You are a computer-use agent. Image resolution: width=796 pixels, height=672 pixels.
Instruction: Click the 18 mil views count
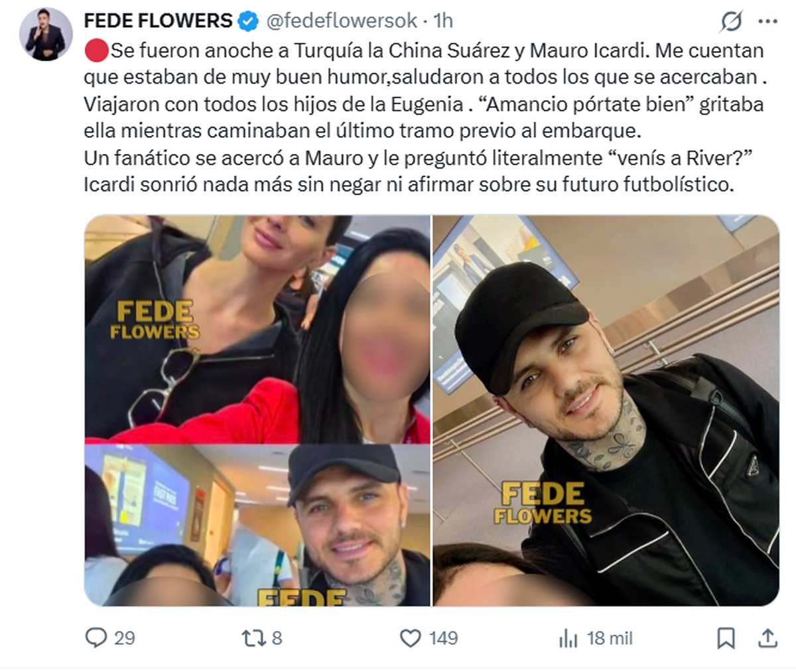610,638
